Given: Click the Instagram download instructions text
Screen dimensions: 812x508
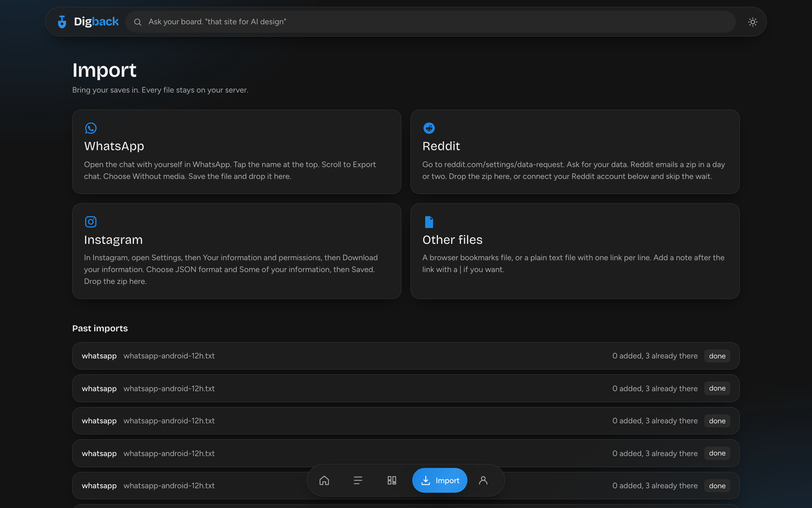Looking at the screenshot, I should pyautogui.click(x=231, y=270).
